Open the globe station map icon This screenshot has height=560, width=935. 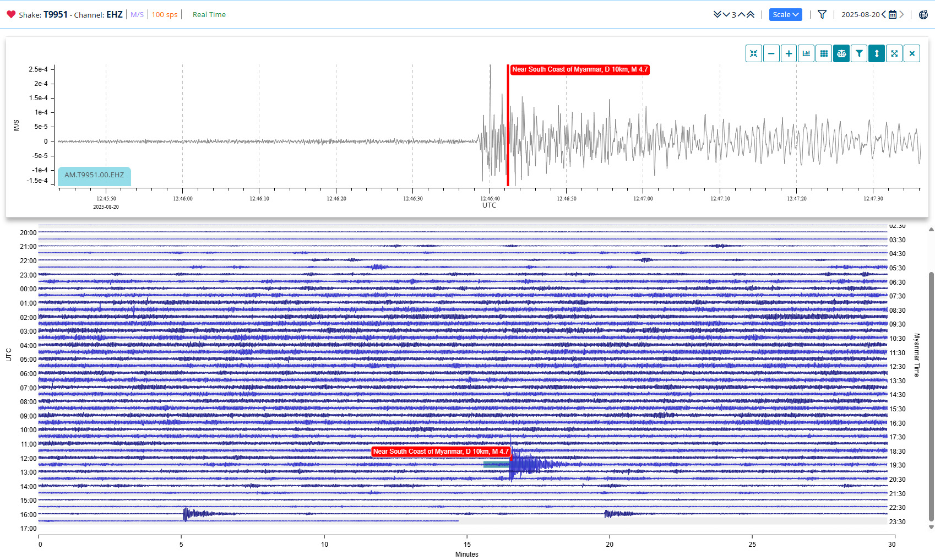coord(923,14)
